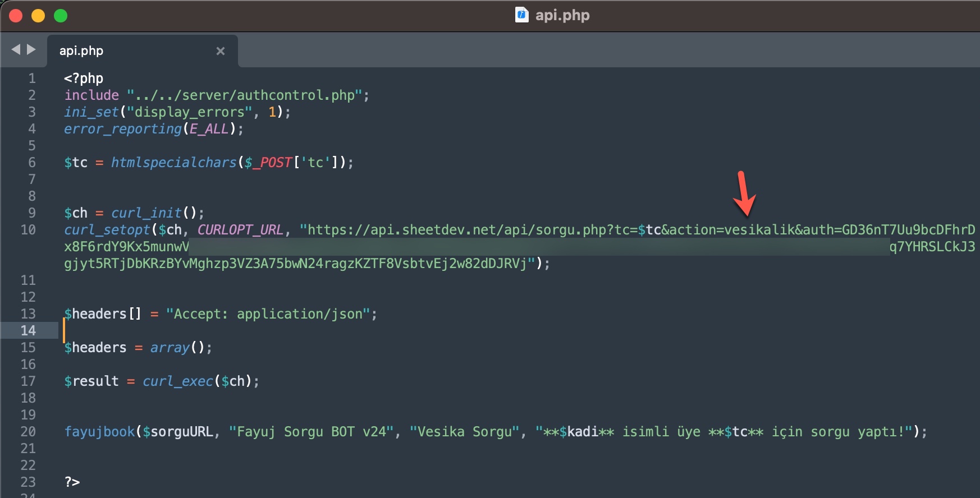Click 'curl_setopt' function name

107,230
